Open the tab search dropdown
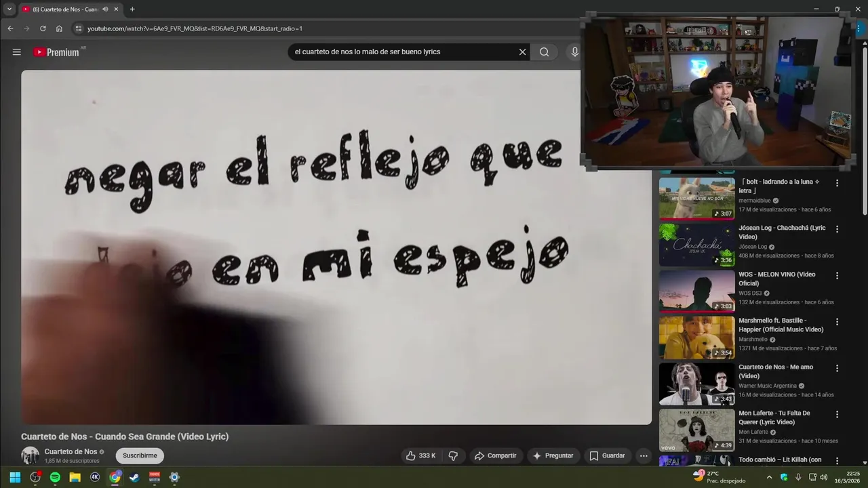868x488 pixels. (x=9, y=9)
